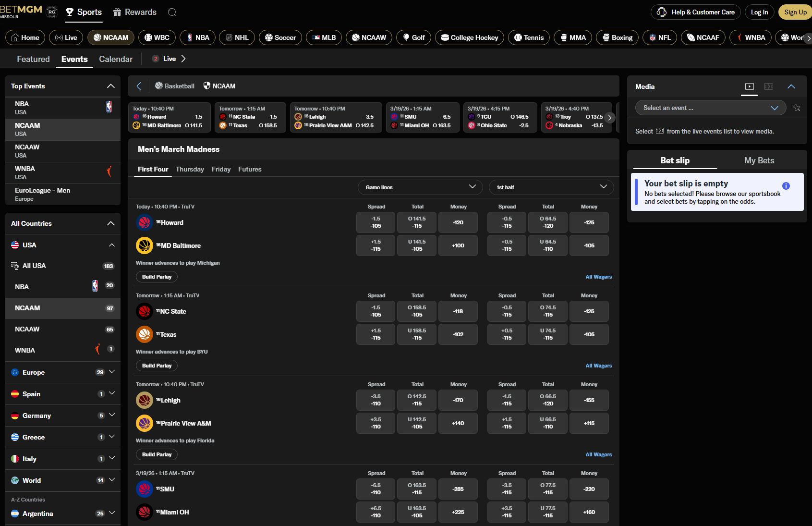
Task: Click the pin icon beside event selector
Action: [798, 108]
